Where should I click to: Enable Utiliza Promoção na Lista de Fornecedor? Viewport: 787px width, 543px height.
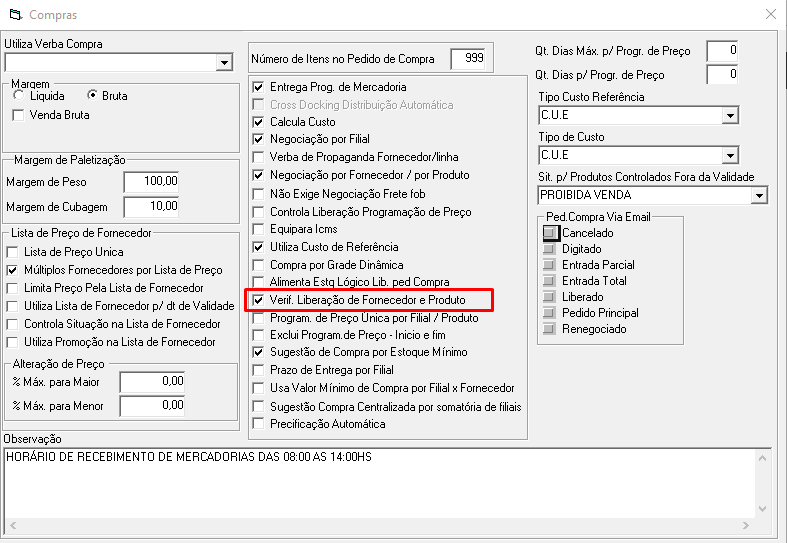click(13, 342)
